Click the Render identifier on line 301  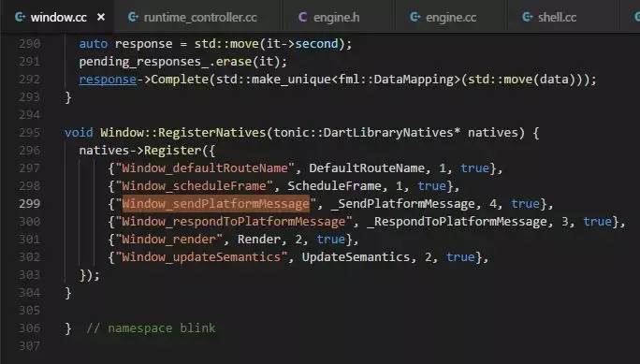259,240
